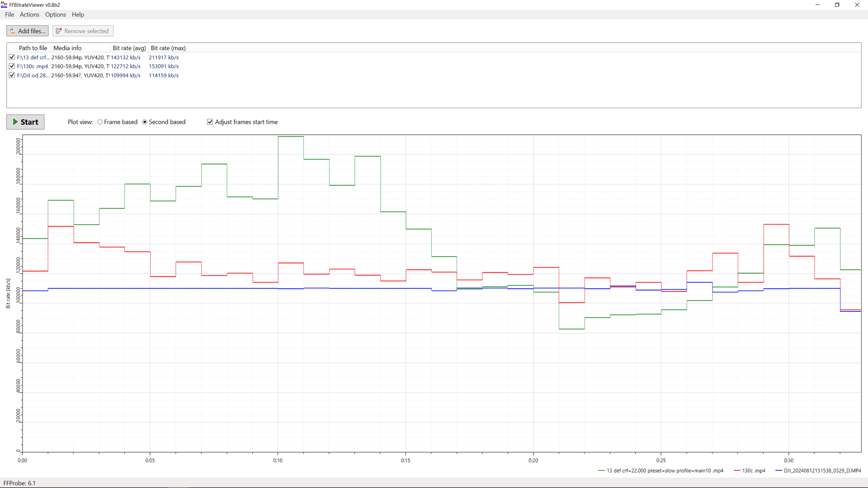
Task: Select Frame based plot view
Action: pos(100,122)
